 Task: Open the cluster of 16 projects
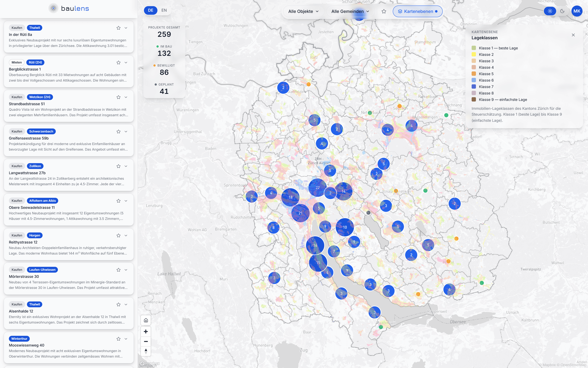click(x=315, y=245)
